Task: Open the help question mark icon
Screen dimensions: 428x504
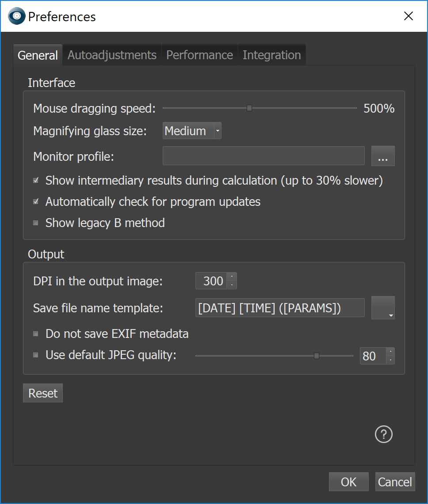Action: 384,434
